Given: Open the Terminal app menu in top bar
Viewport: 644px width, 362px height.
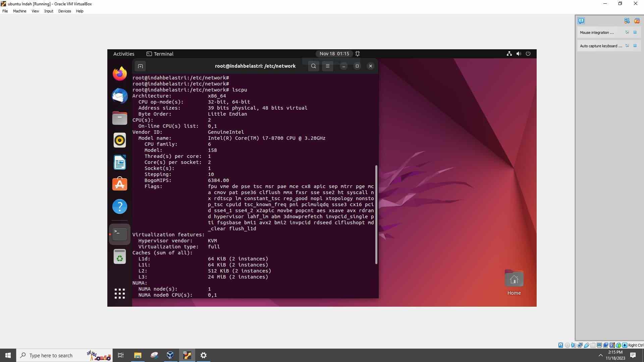Looking at the screenshot, I should point(160,54).
